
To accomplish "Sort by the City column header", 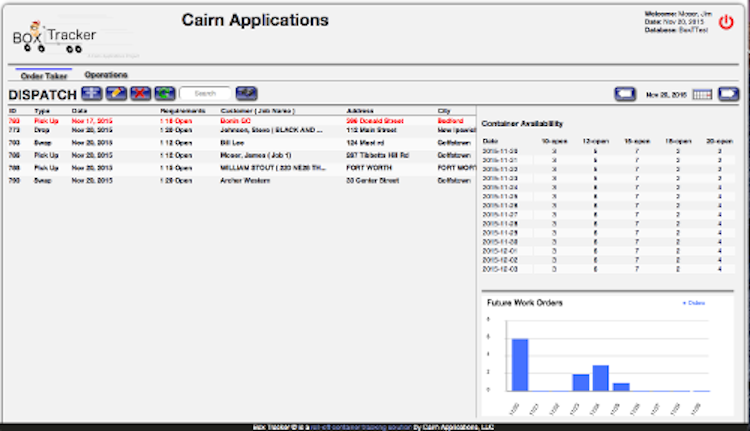I will pyautogui.click(x=444, y=111).
